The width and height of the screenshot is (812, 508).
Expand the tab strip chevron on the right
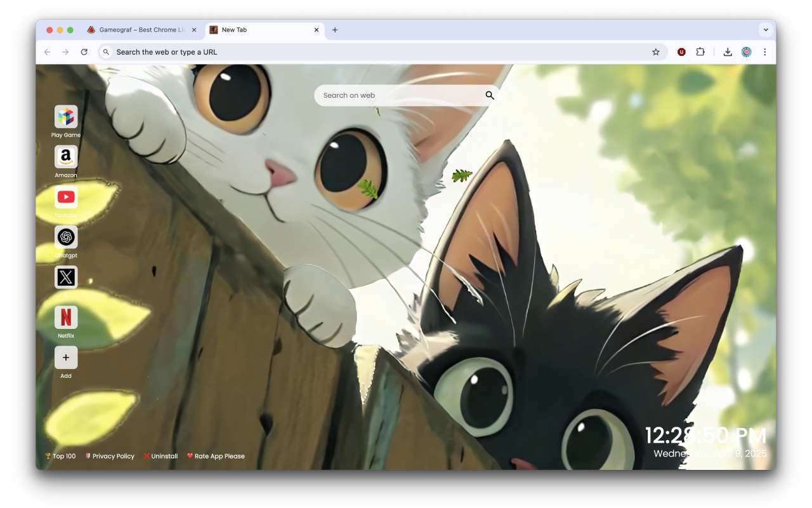tap(766, 29)
